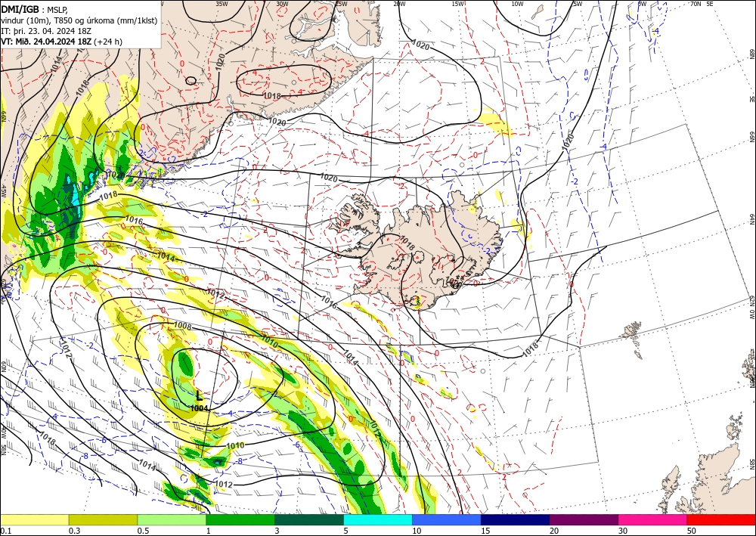Click the '35W' longitude label

coord(222,4)
